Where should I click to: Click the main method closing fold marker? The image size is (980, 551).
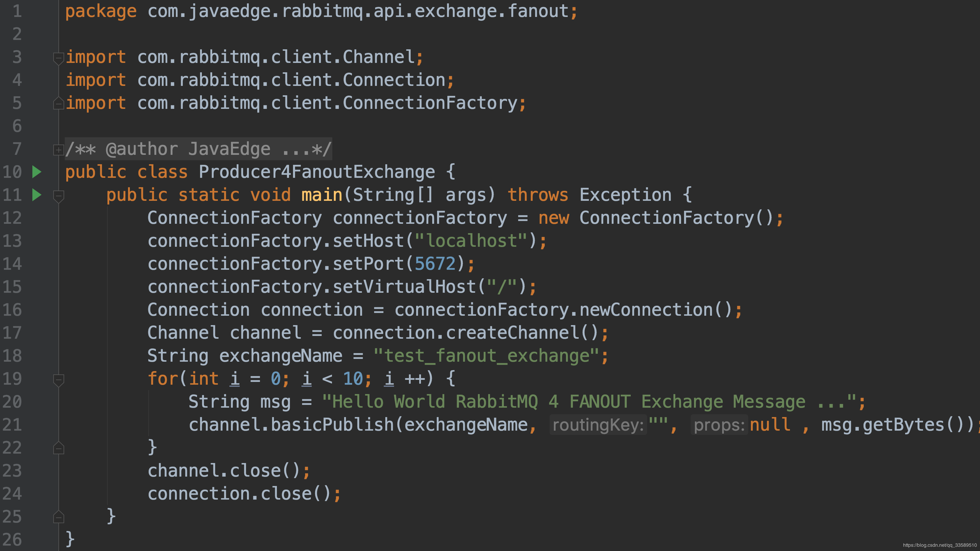[58, 517]
